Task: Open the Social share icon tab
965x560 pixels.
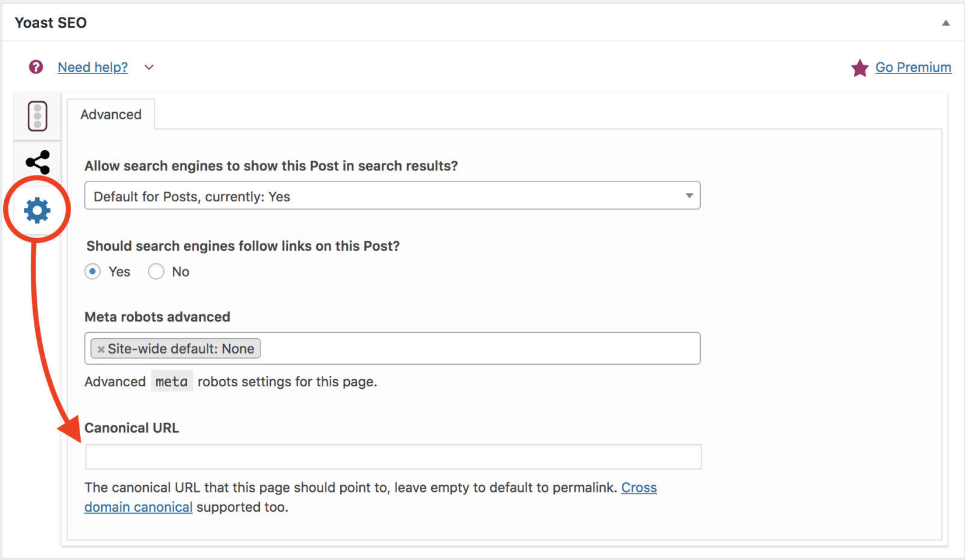Action: (x=37, y=162)
